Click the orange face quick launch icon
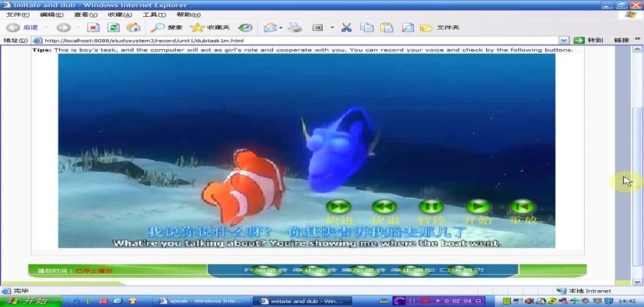Viewport: 644px width, 307px height. pyautogui.click(x=133, y=302)
